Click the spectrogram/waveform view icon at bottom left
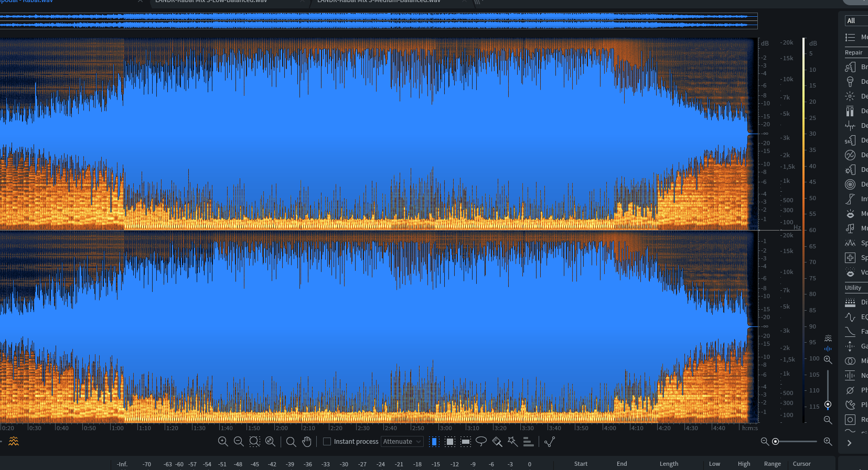Image resolution: width=868 pixels, height=470 pixels. pos(14,441)
